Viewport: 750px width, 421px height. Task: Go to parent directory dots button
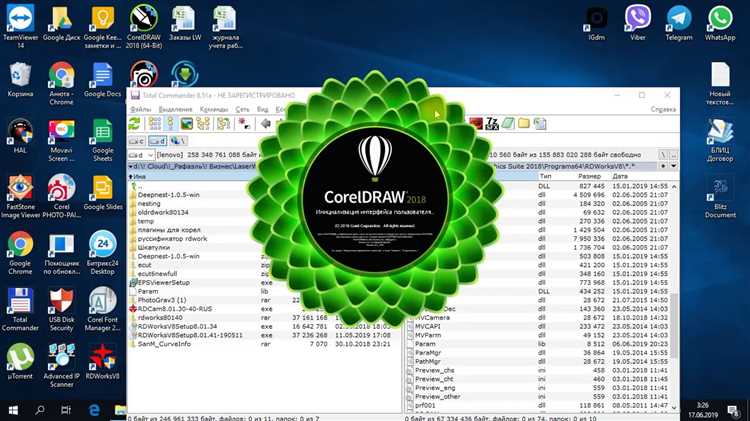coord(673,155)
